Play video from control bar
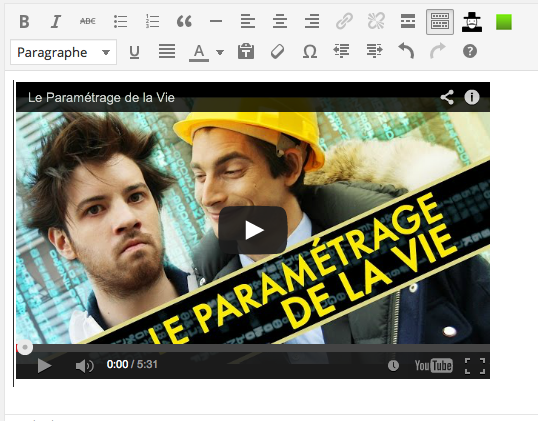 [44, 366]
